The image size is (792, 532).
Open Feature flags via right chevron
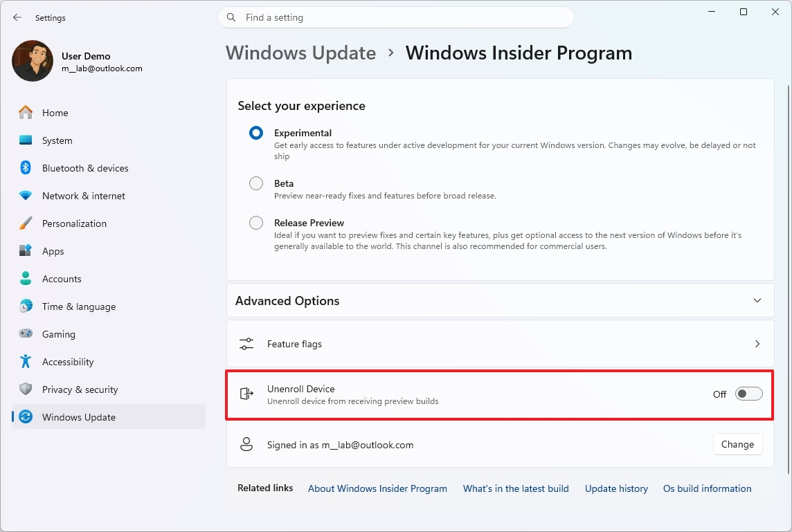[757, 344]
